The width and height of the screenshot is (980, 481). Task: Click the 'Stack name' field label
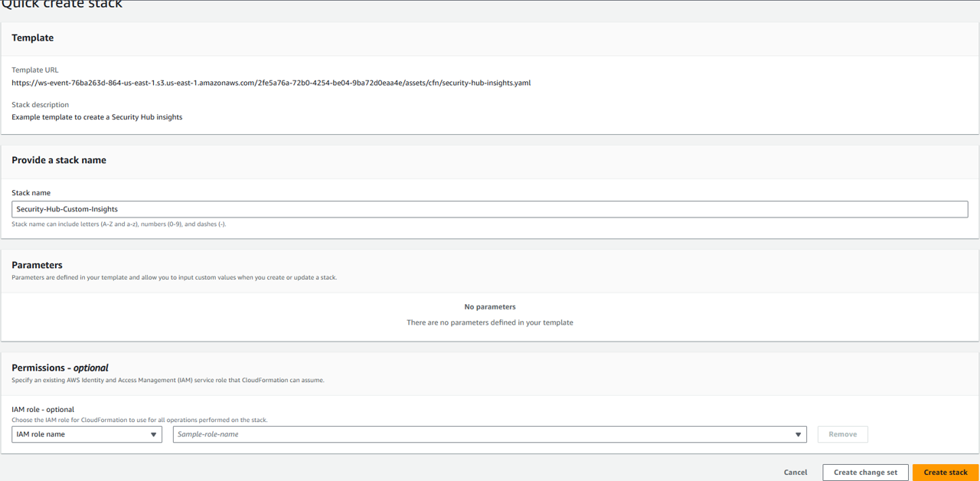tap(31, 193)
